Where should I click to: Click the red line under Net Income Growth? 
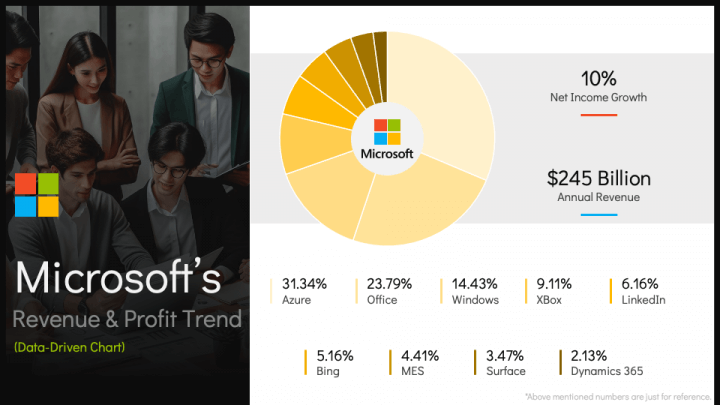[x=598, y=115]
